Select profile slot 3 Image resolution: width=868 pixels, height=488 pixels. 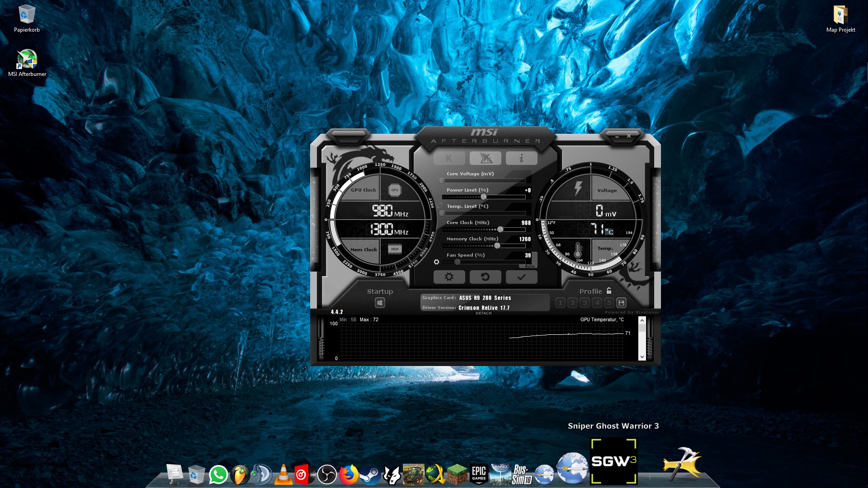pyautogui.click(x=585, y=303)
